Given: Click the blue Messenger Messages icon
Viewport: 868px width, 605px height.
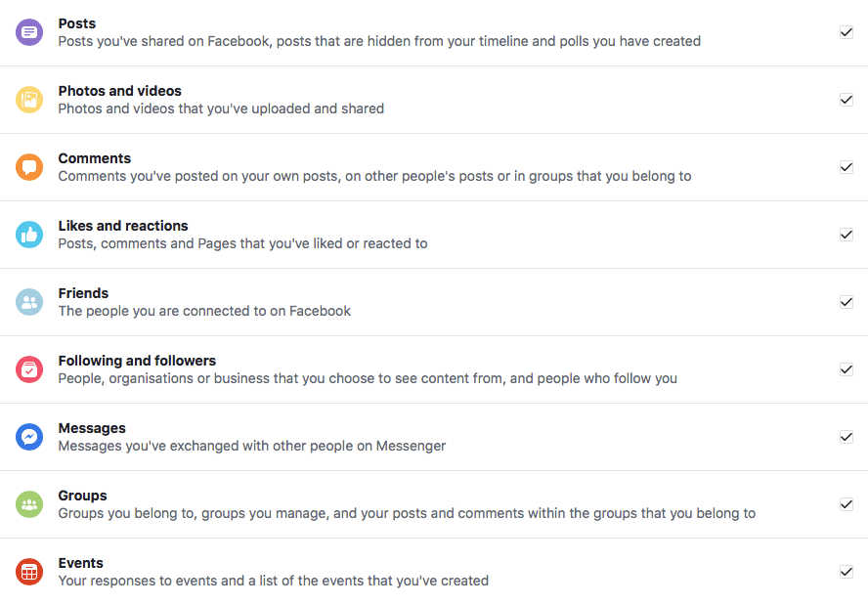Looking at the screenshot, I should pyautogui.click(x=29, y=437).
